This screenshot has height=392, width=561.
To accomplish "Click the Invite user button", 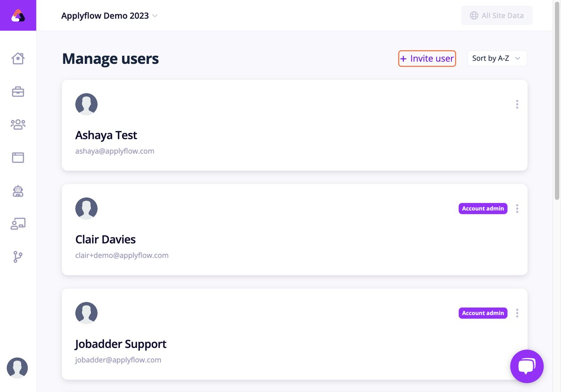I will (427, 58).
